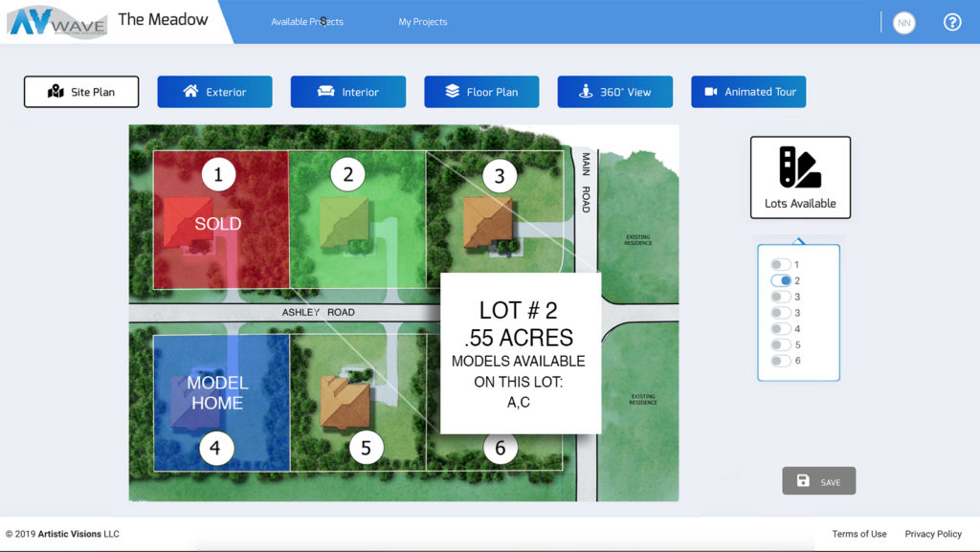Image resolution: width=980 pixels, height=552 pixels.
Task: Open the Privacy Policy link
Action: (x=933, y=534)
